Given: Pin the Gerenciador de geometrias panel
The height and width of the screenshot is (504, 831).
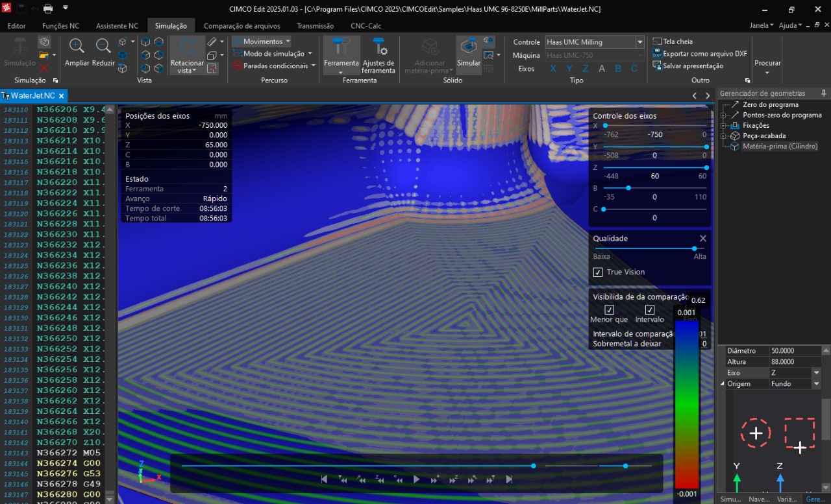Looking at the screenshot, I should 824,93.
